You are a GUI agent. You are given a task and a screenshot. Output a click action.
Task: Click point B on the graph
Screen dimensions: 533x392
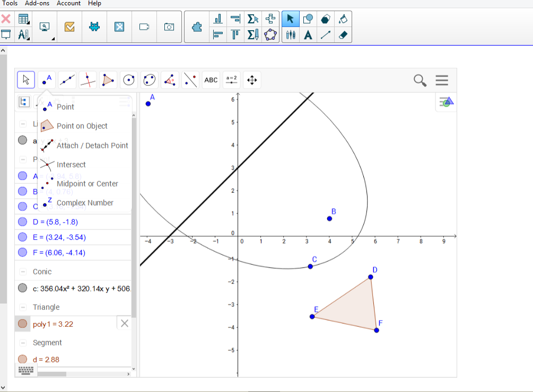(329, 218)
